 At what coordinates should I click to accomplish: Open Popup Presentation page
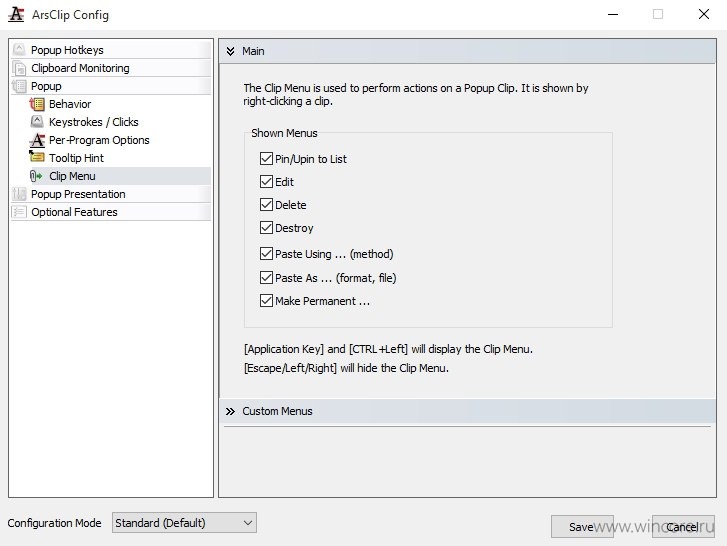[111, 194]
